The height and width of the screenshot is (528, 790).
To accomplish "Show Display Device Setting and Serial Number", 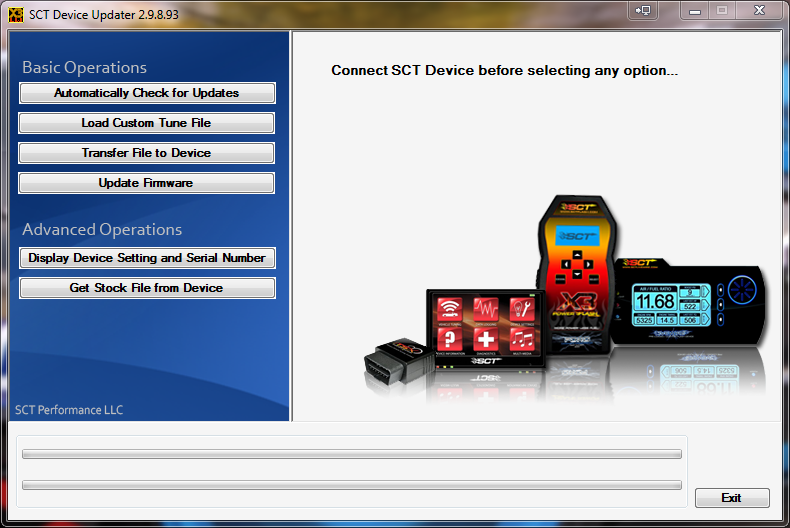I will pos(147,258).
